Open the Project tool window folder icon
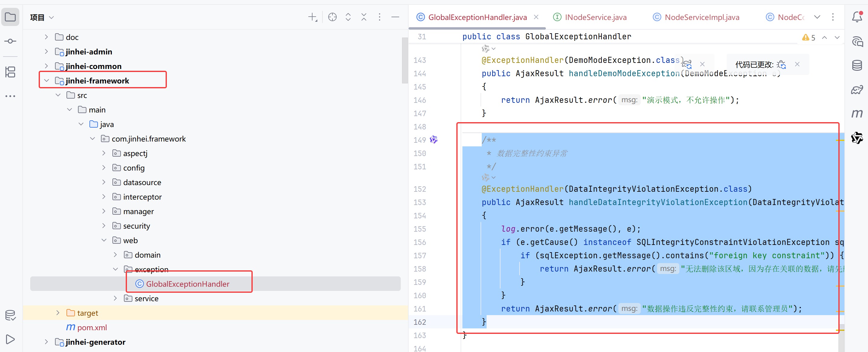Image resolution: width=868 pixels, height=352 pixels. tap(10, 17)
